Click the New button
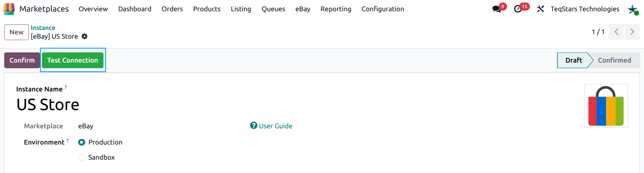 (17, 32)
